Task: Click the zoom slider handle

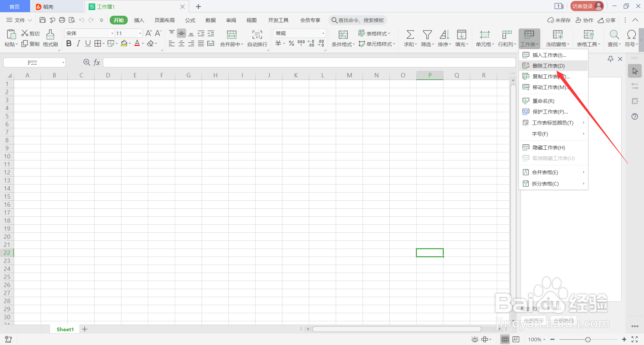Action: point(588,340)
